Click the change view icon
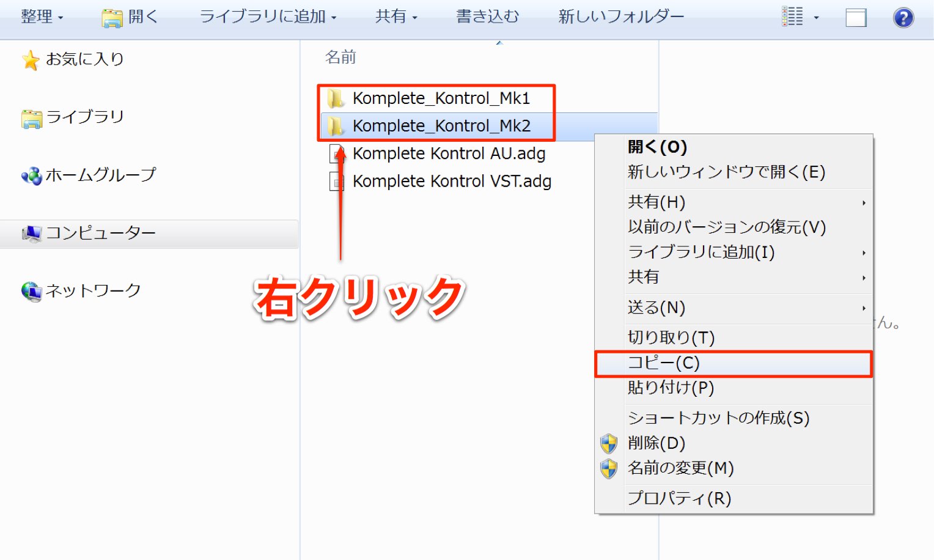Viewport: 934px width, 560px height. point(792,17)
